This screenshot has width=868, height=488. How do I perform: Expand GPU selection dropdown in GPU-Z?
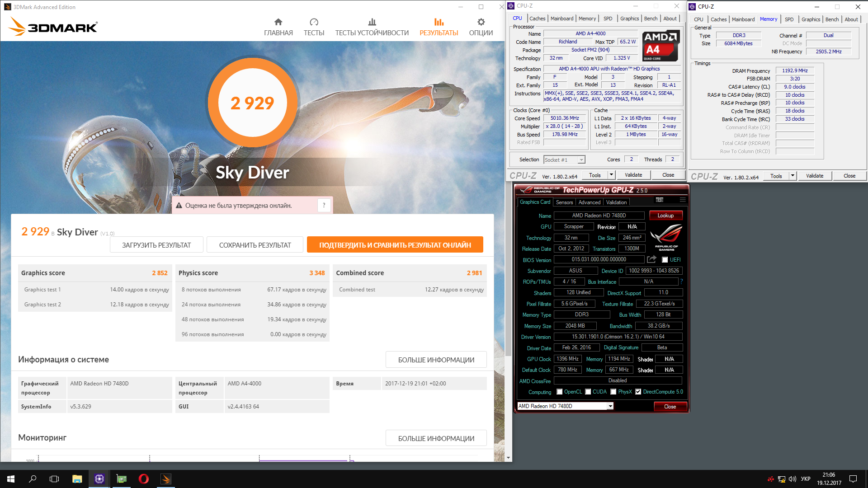coord(610,406)
